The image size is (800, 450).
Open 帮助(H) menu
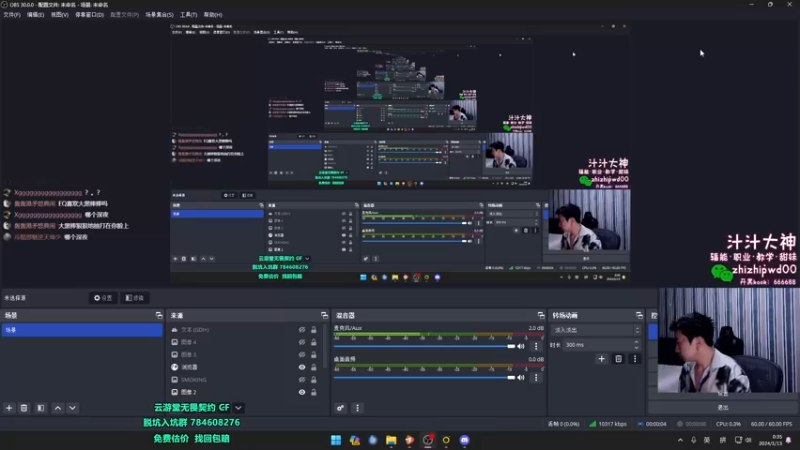click(x=213, y=15)
